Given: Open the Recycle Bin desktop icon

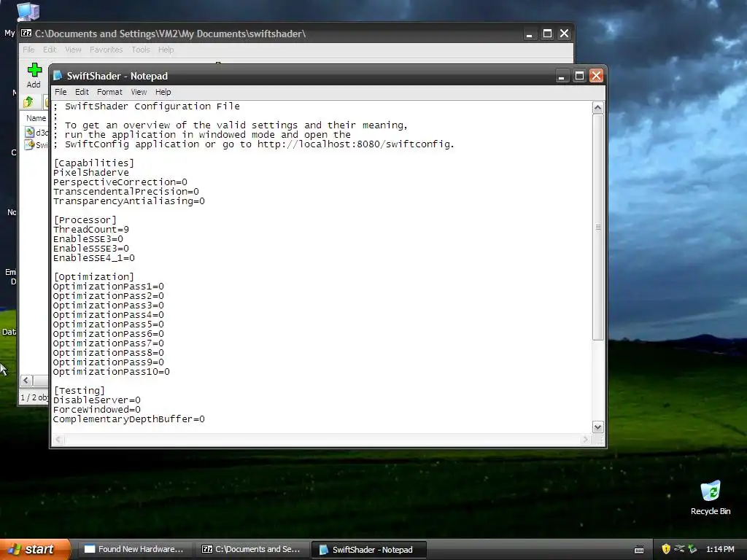Looking at the screenshot, I should coord(711,497).
